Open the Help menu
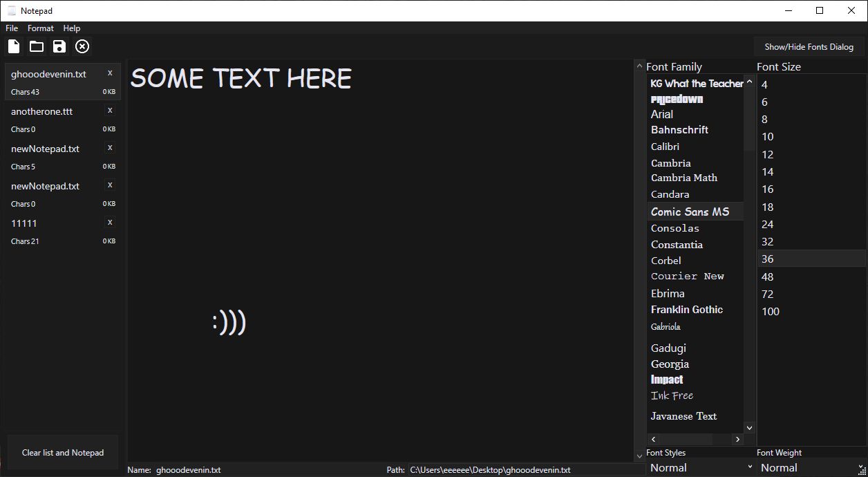Image resolution: width=868 pixels, height=477 pixels. 72,28
